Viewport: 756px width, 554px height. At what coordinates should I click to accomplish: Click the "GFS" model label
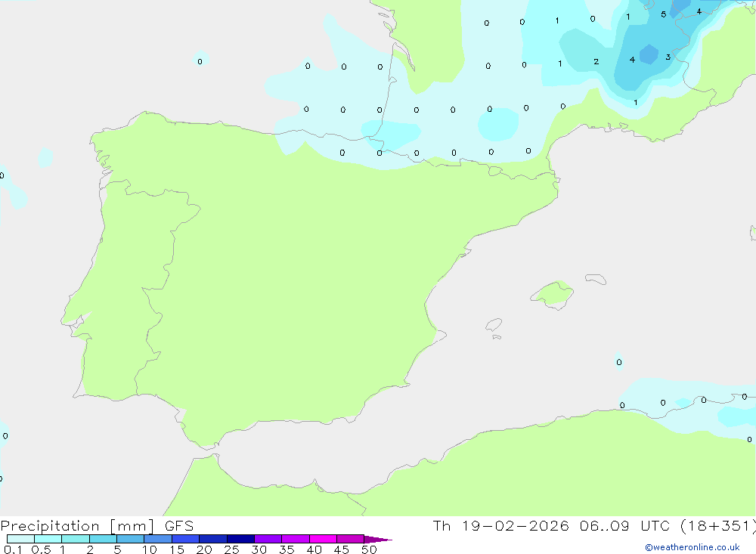tap(179, 525)
